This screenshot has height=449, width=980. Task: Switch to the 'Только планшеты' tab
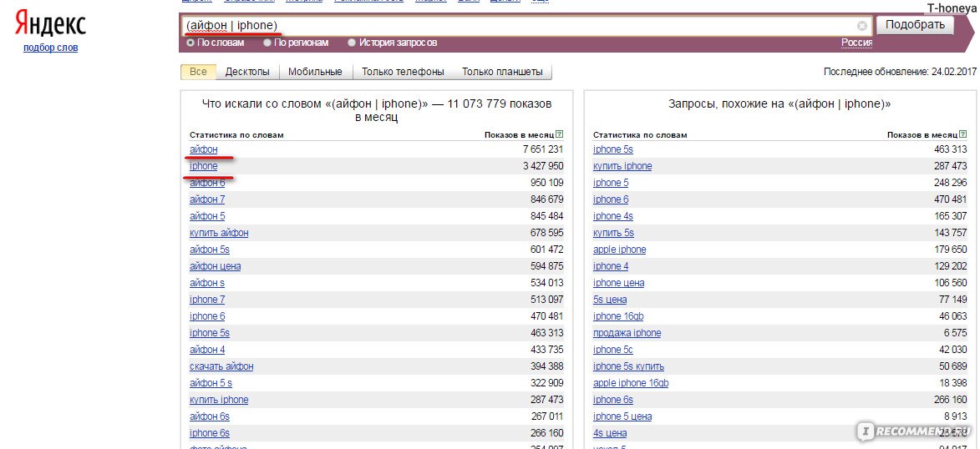502,72
